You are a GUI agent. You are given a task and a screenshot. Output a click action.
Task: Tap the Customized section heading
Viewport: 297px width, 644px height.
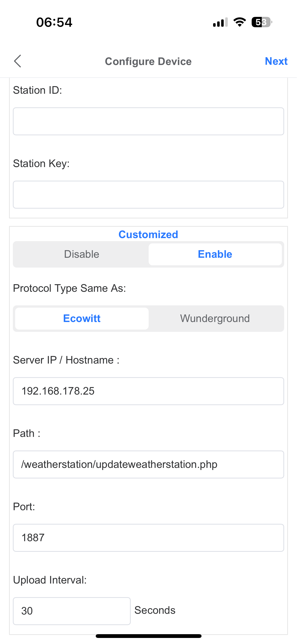coord(148,235)
